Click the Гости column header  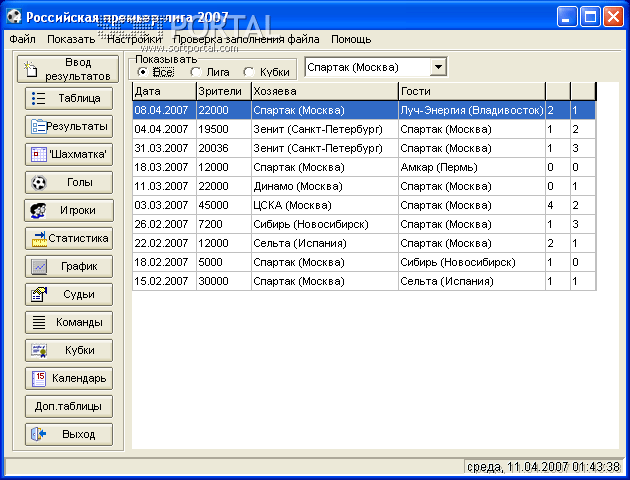coord(472,91)
